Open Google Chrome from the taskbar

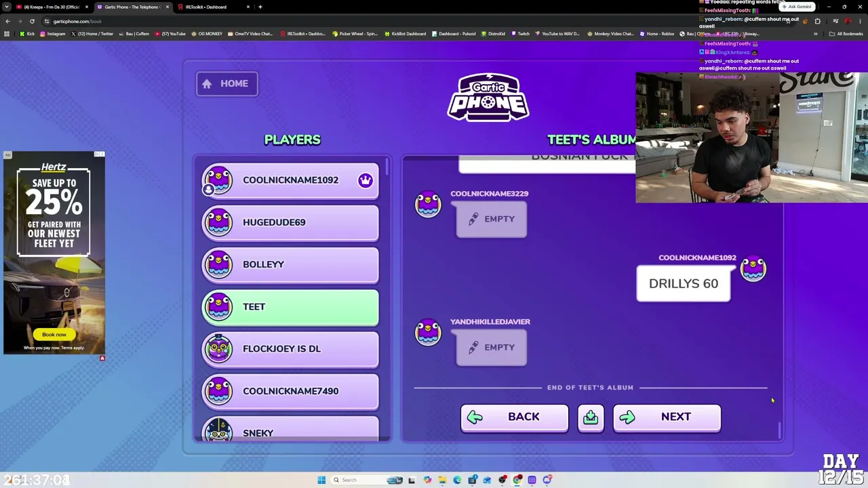[517, 480]
